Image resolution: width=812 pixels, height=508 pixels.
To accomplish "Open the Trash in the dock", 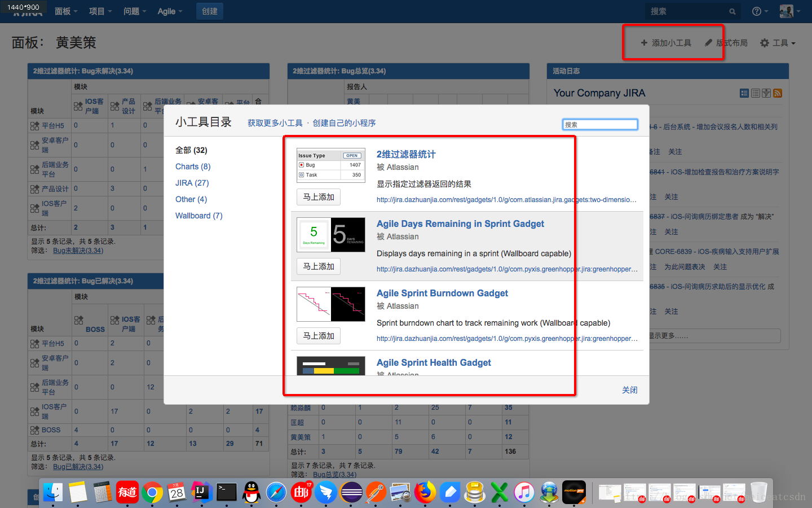I will pos(759,493).
